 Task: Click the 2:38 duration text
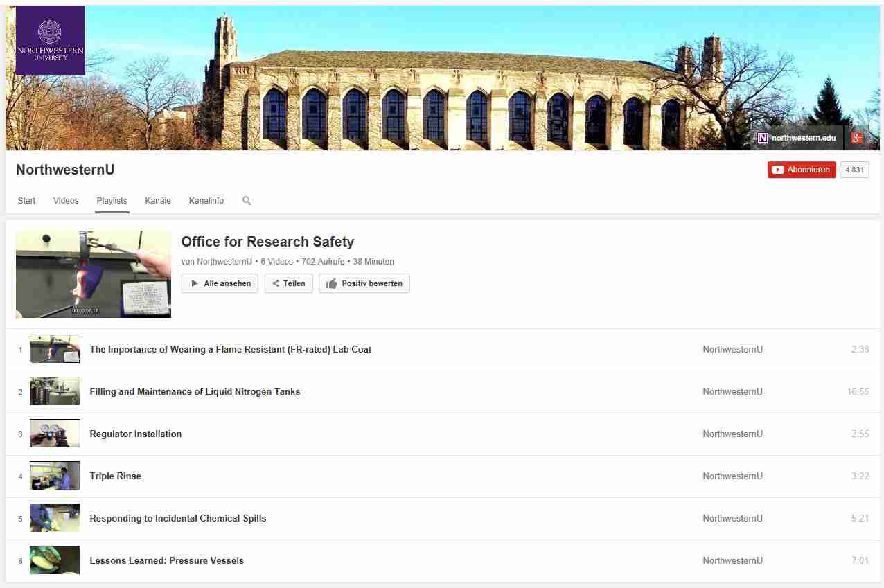(860, 350)
